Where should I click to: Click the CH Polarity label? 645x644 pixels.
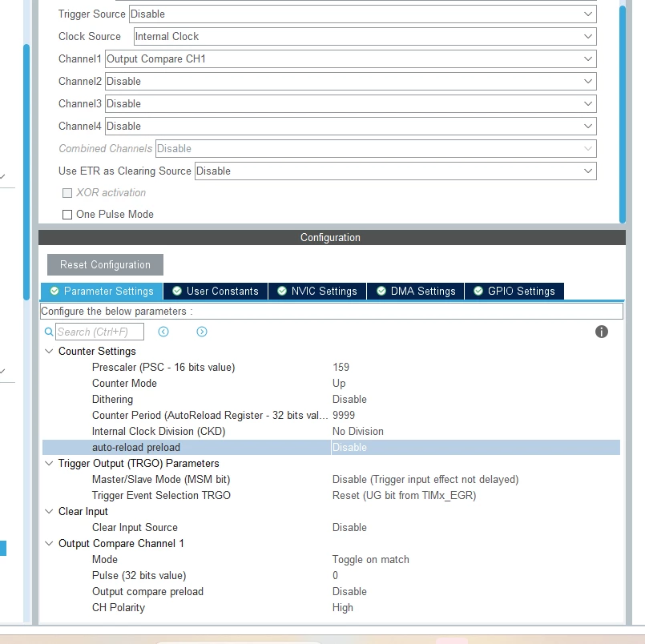click(x=119, y=608)
